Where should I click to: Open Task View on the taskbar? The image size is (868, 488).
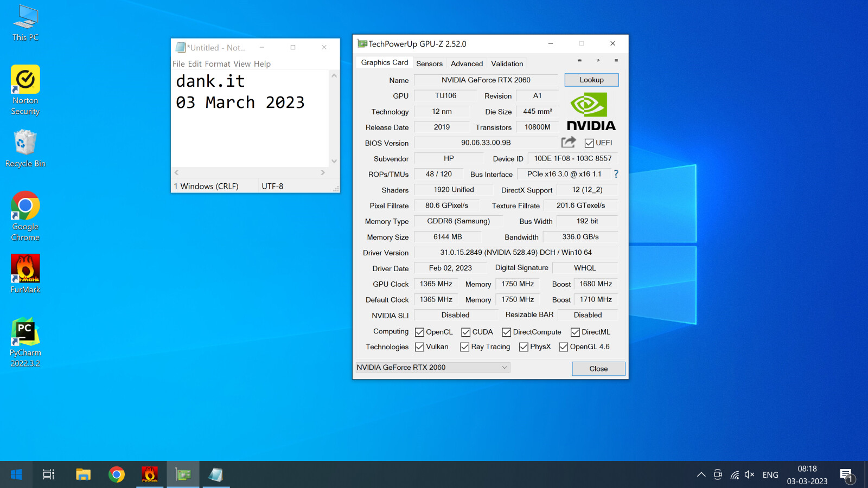point(49,474)
